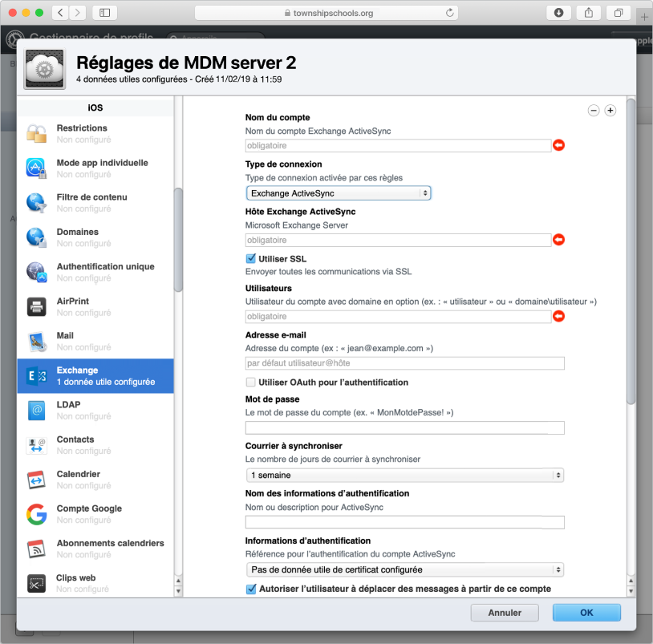
Task: Click the Calendrier calendar icon
Action: coord(37,480)
